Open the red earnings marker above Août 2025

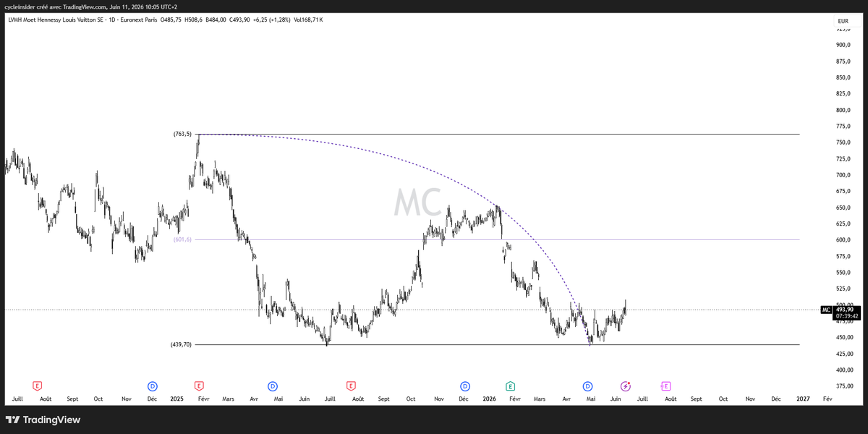tap(351, 386)
